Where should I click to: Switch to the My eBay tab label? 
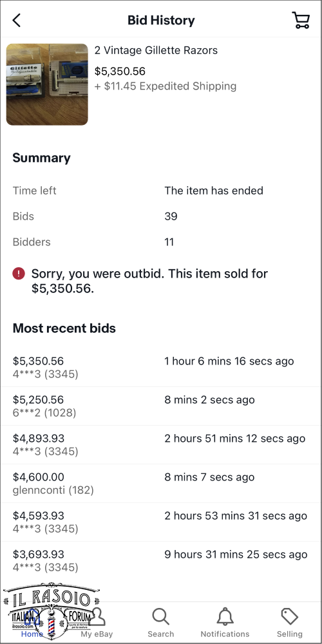coord(97,634)
